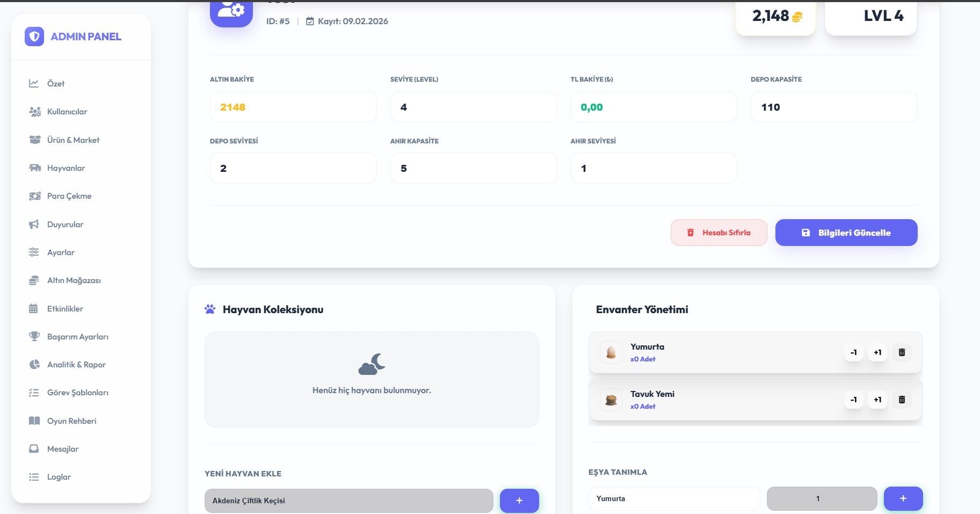Open the animal selection dropdown

349,501
